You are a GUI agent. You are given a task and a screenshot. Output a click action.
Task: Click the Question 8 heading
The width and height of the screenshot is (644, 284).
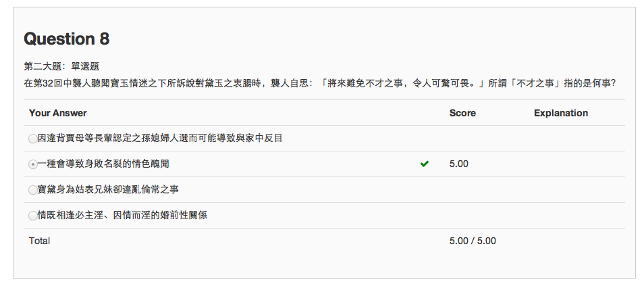click(x=66, y=39)
